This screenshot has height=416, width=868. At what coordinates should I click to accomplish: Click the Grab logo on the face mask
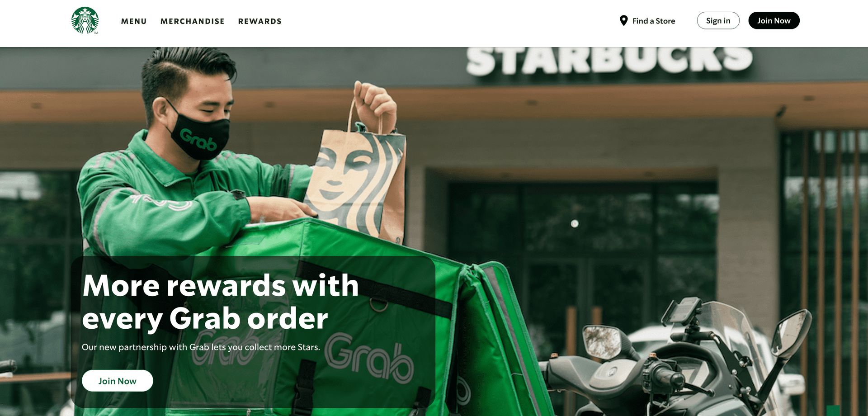pyautogui.click(x=198, y=139)
